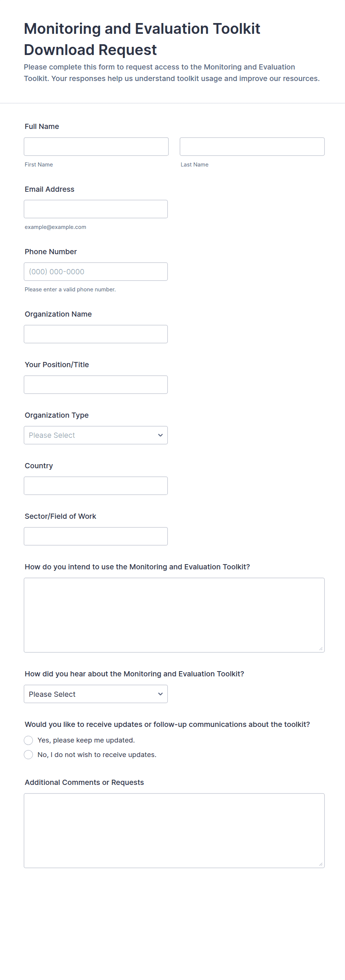Click the First Name input field
The image size is (345, 980).
click(96, 146)
